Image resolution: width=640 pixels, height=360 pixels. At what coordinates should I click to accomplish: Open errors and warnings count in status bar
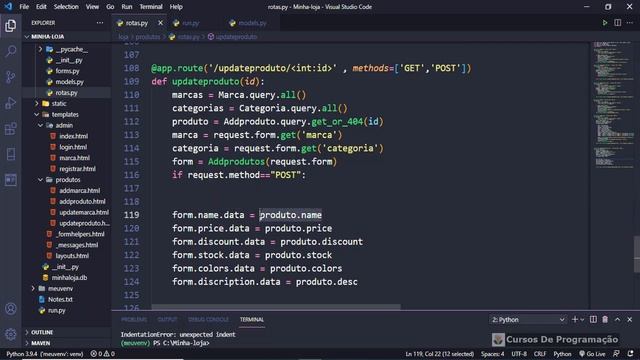pyautogui.click(x=102, y=354)
